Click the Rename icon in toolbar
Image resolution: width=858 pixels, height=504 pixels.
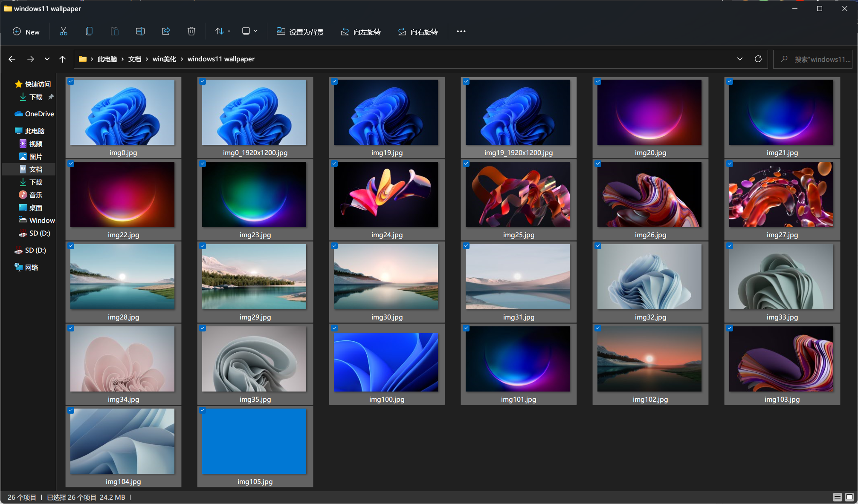pyautogui.click(x=140, y=32)
